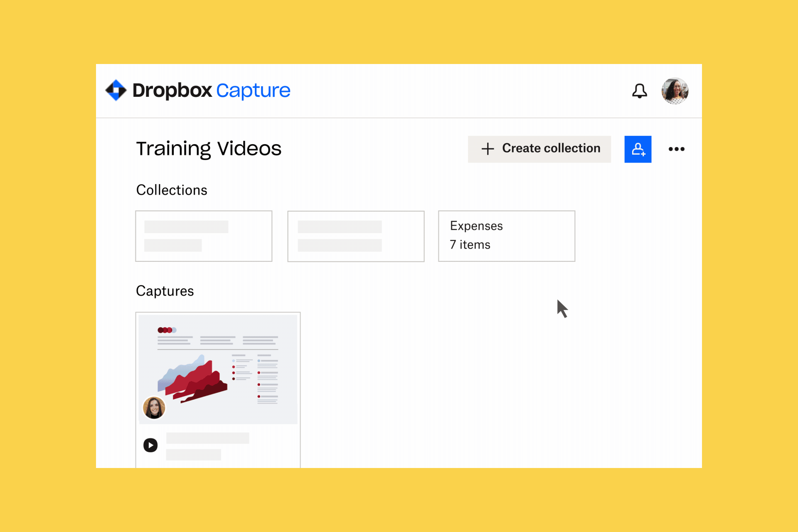Click the plus icon in Create collection

[488, 149]
